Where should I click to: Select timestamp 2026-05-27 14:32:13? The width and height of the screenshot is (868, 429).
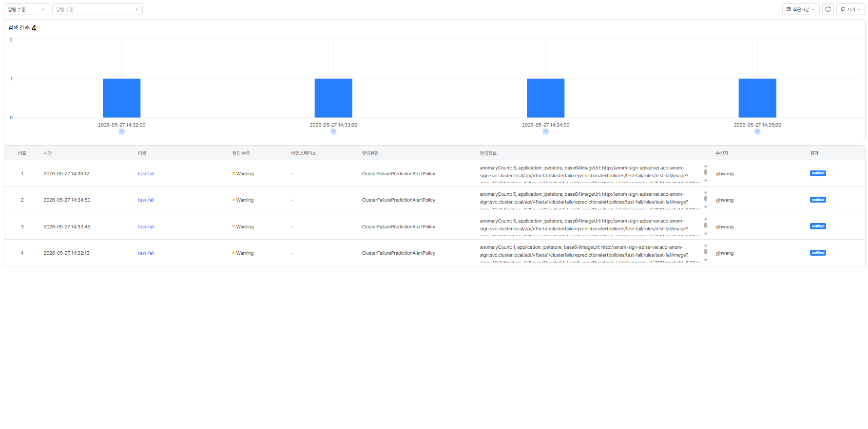[x=66, y=253]
